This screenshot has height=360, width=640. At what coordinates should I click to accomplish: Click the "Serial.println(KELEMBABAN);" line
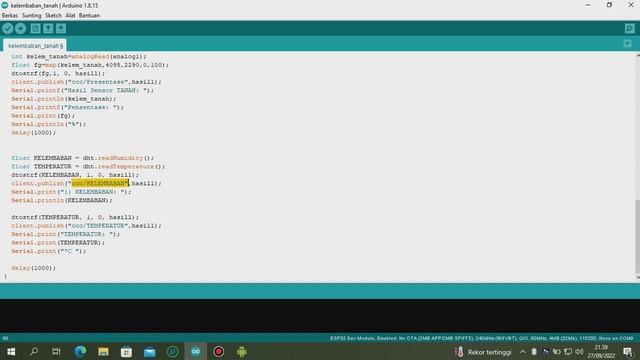point(62,200)
